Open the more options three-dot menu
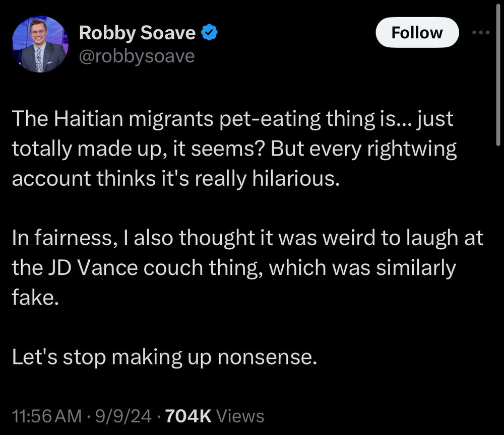This screenshot has height=435, width=504. pos(480,32)
